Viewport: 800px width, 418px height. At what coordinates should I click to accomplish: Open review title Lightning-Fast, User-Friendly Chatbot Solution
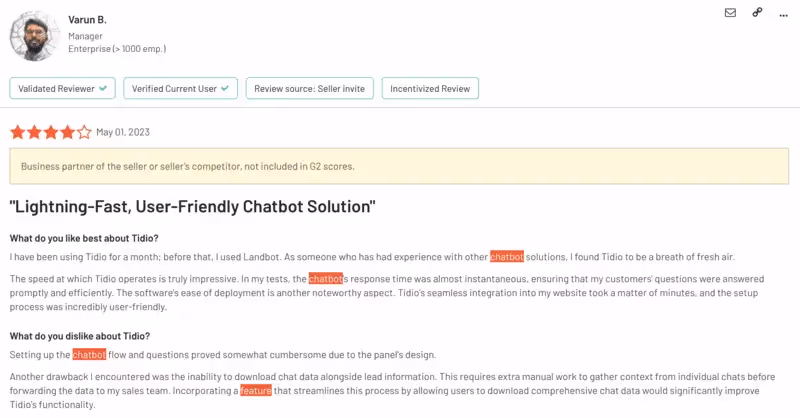click(192, 207)
